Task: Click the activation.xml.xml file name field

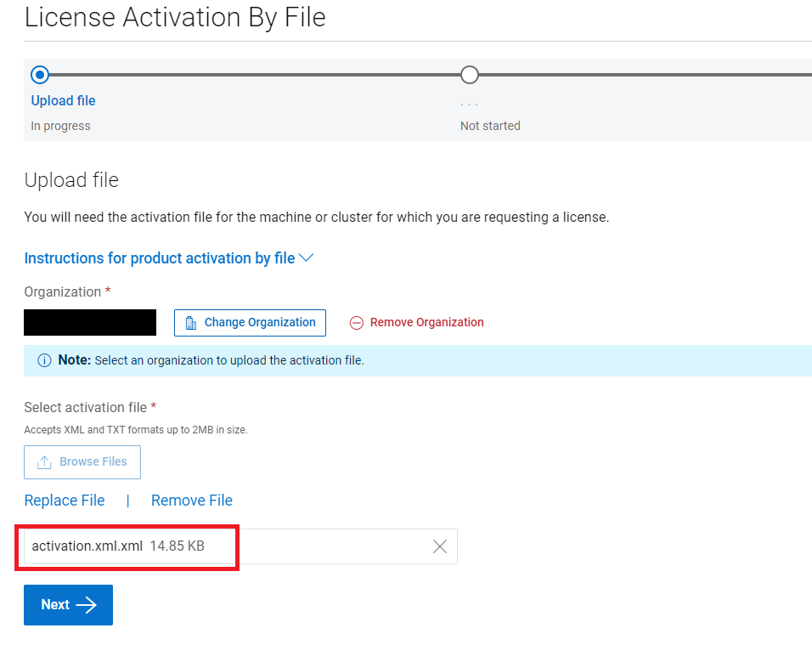Action: pyautogui.click(x=127, y=546)
